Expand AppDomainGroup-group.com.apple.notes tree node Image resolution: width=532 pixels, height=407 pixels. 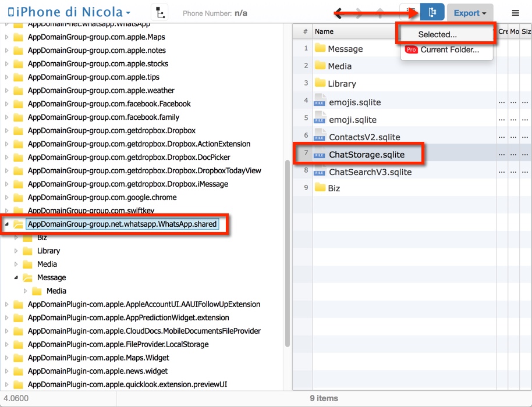tap(6, 50)
